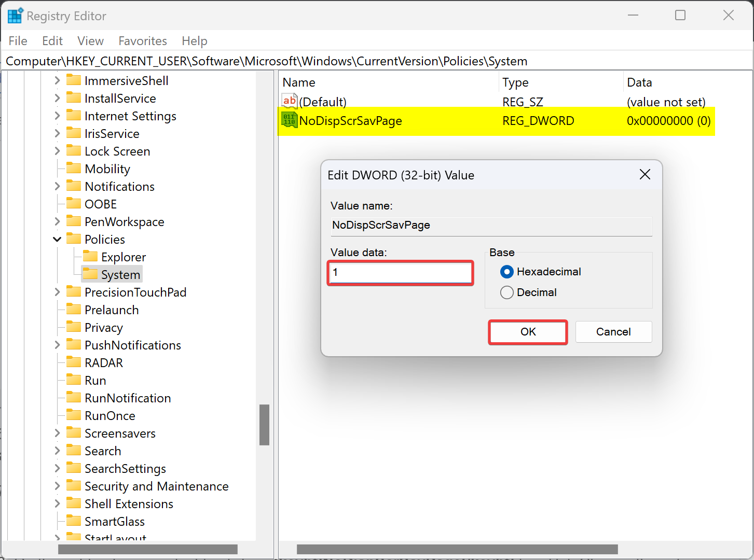Select the Run folder icon

pos(74,380)
